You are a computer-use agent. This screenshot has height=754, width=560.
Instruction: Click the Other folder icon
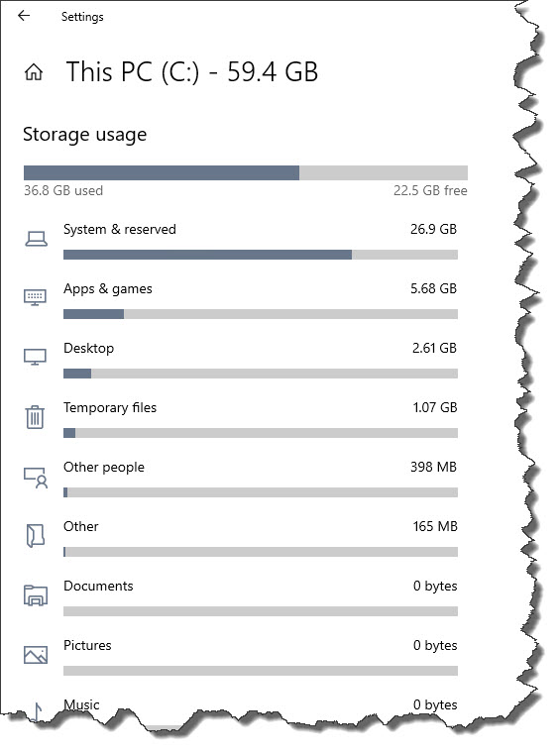[x=35, y=536]
